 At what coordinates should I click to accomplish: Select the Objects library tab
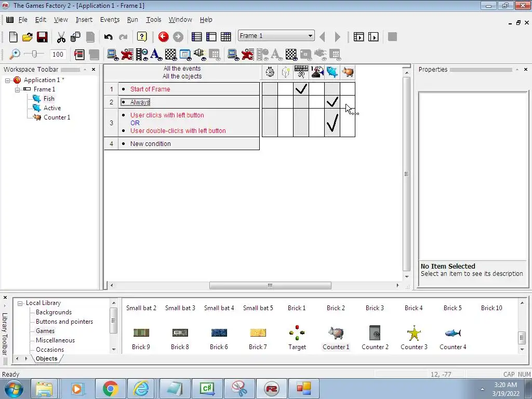(46, 358)
